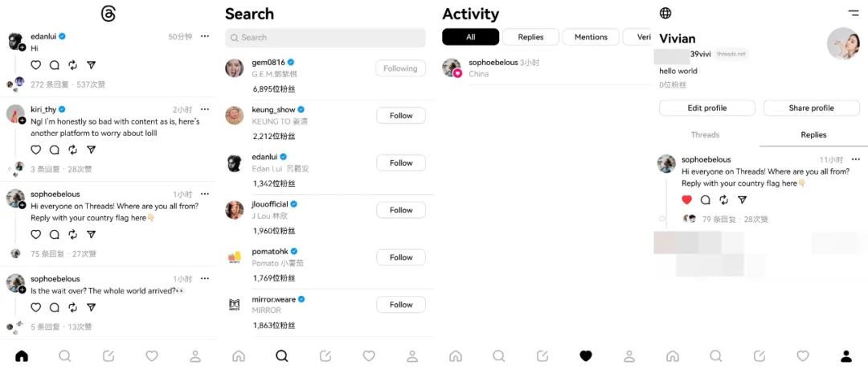This screenshot has height=370, width=868.
Task: Click the Search input field
Action: click(325, 38)
